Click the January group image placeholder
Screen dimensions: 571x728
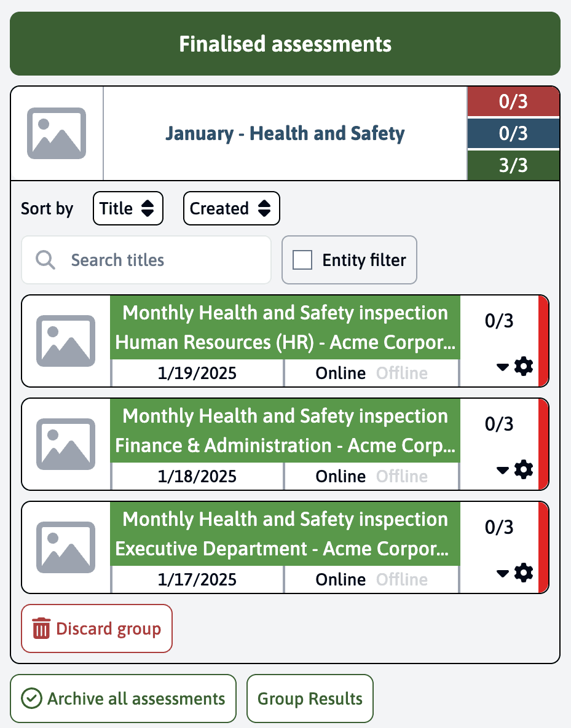click(57, 133)
